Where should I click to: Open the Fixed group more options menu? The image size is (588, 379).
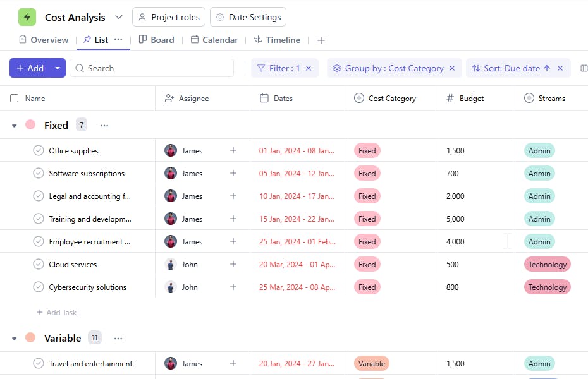104,126
